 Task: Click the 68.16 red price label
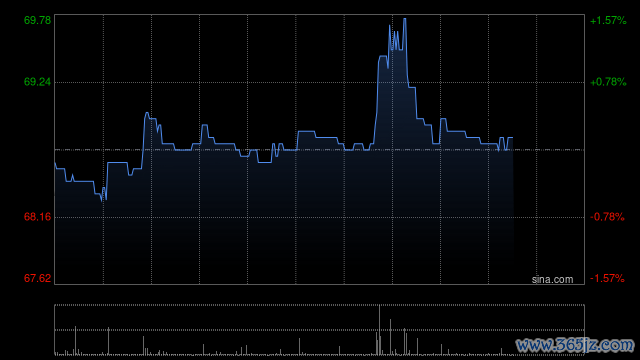37,217
